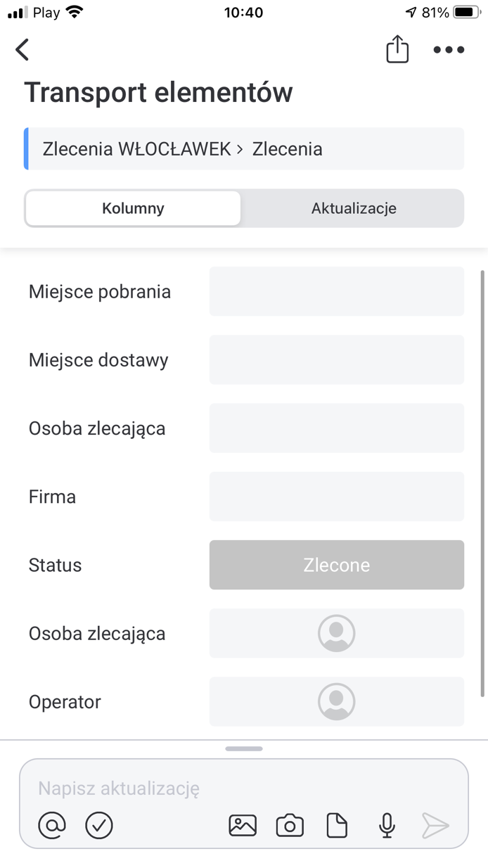The width and height of the screenshot is (488, 868).
Task: Attach an image from gallery icon
Action: point(243,825)
